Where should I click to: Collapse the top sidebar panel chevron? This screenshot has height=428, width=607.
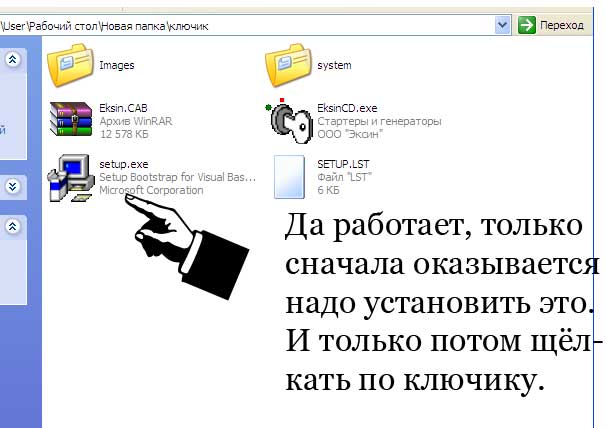point(13,60)
